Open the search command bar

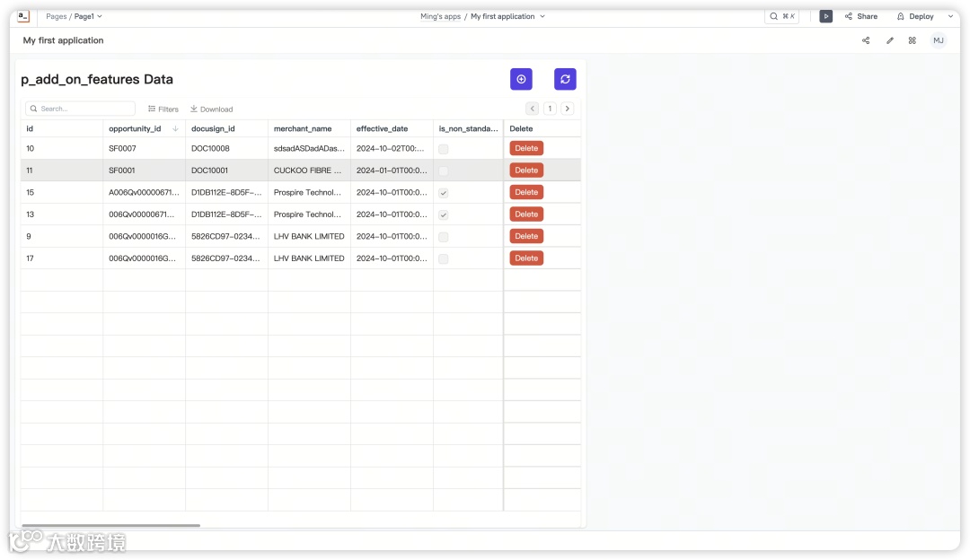tap(782, 17)
